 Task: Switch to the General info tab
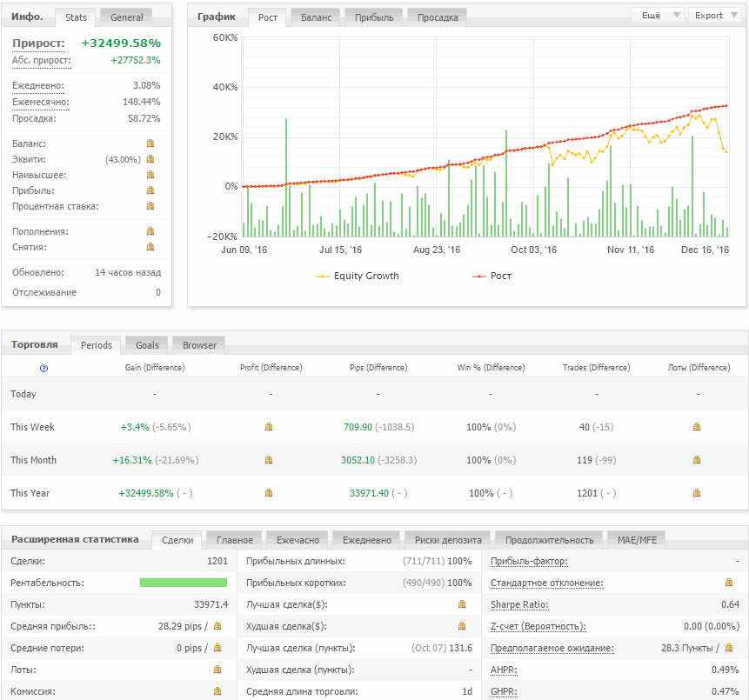(126, 17)
